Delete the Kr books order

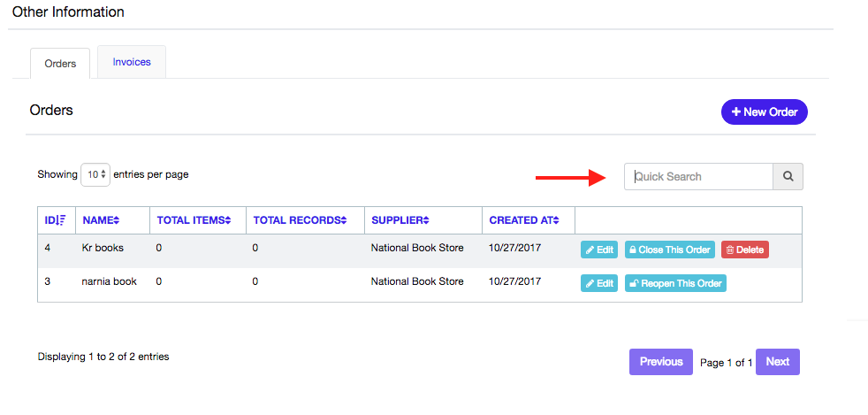click(x=744, y=250)
